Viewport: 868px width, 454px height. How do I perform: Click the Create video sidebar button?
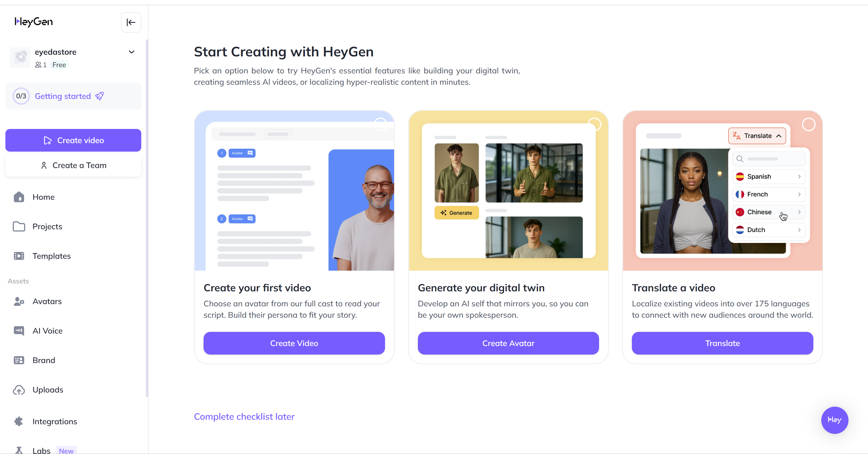(73, 140)
